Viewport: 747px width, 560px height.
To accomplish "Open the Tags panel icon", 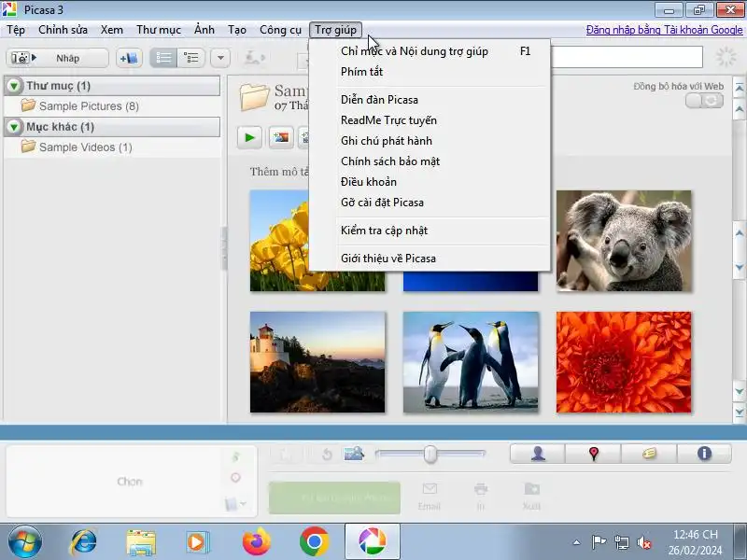I will coord(649,454).
